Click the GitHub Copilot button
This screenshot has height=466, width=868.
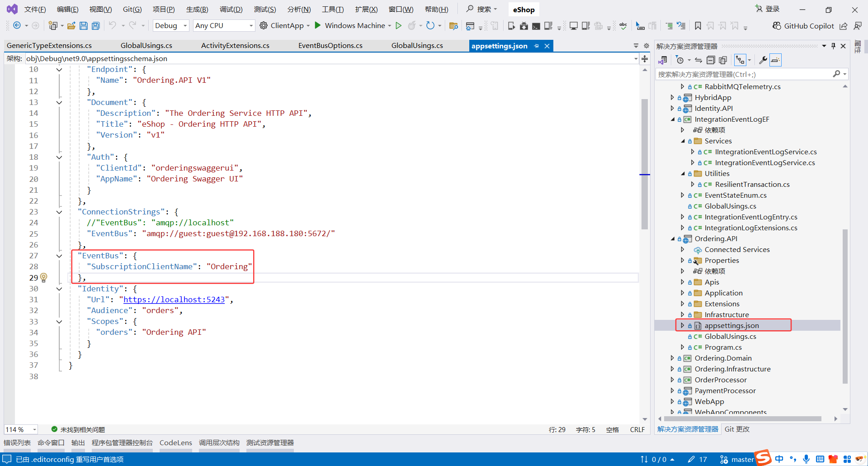pyautogui.click(x=803, y=26)
